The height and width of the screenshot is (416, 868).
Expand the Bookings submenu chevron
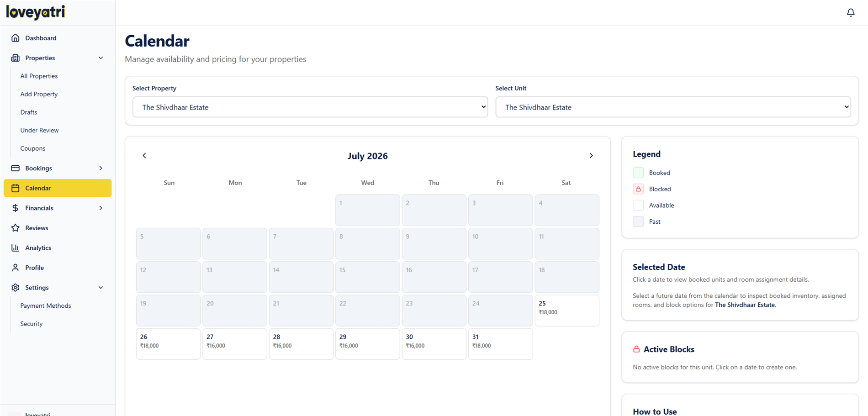coord(101,168)
